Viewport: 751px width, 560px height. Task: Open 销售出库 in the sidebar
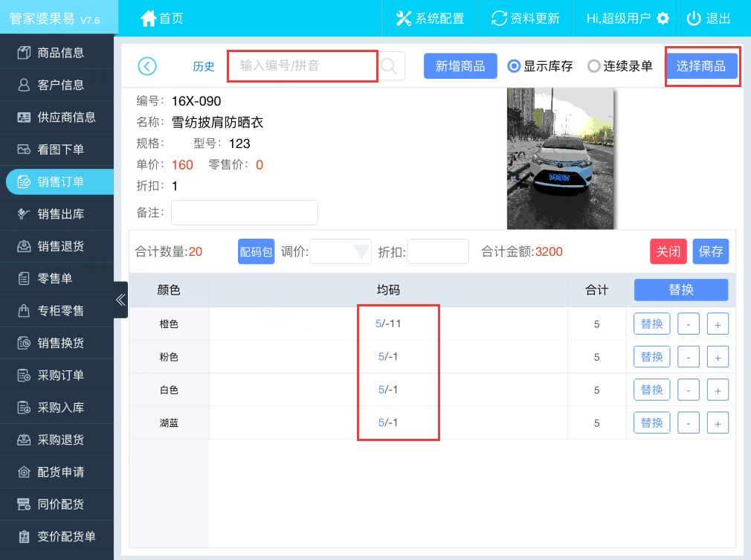tap(60, 214)
